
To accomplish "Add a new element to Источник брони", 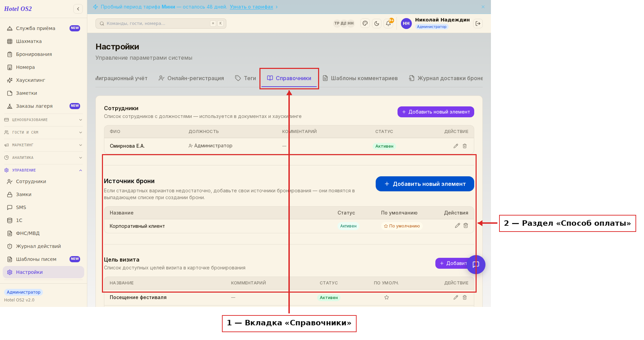I will pyautogui.click(x=425, y=184).
